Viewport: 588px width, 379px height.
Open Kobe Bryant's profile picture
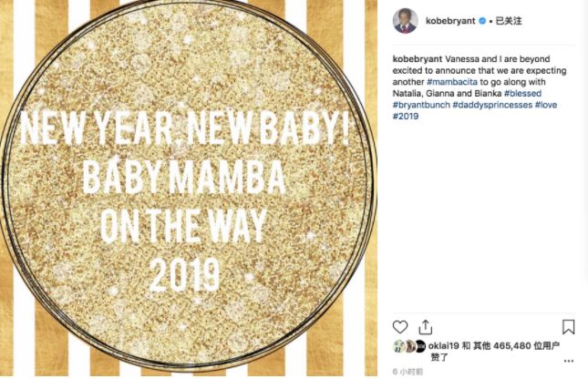click(x=406, y=20)
